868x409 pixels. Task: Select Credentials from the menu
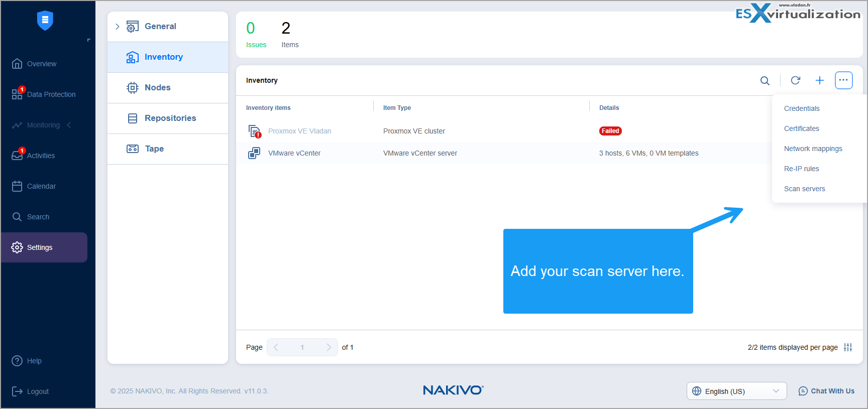(802, 108)
